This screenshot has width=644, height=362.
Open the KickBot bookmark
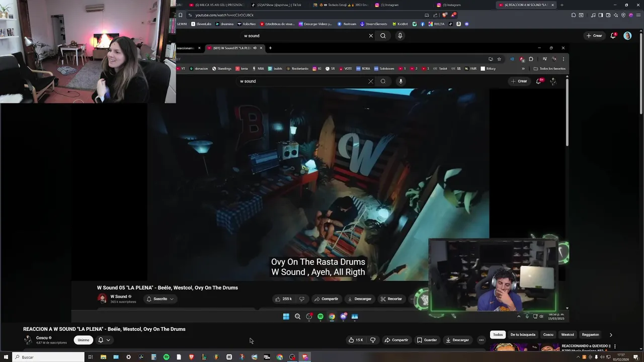pos(400,24)
